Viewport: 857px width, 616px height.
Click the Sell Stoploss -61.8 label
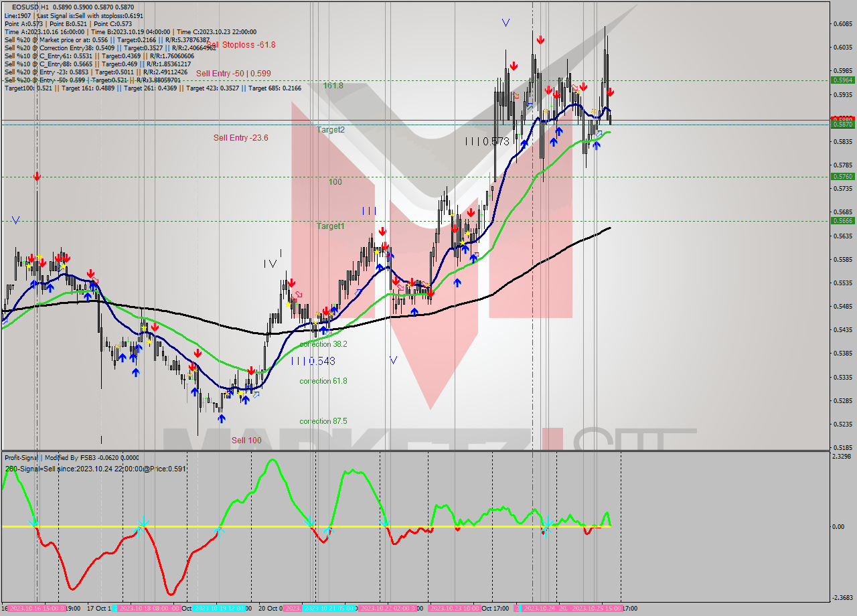[x=248, y=45]
